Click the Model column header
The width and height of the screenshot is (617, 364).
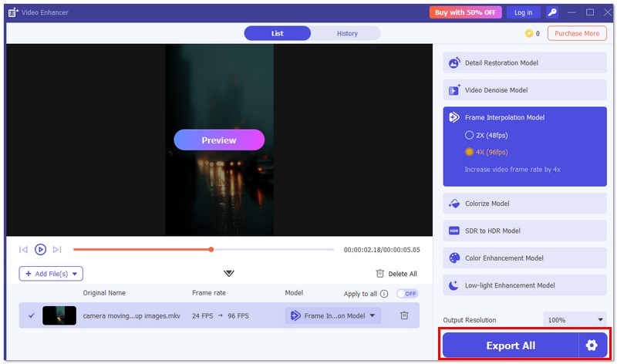294,293
